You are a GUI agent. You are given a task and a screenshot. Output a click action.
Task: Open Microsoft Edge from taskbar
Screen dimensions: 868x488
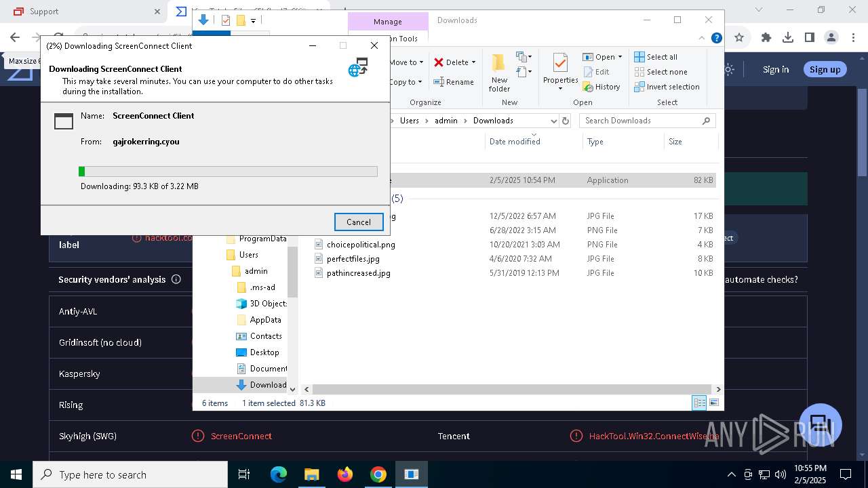click(x=279, y=474)
